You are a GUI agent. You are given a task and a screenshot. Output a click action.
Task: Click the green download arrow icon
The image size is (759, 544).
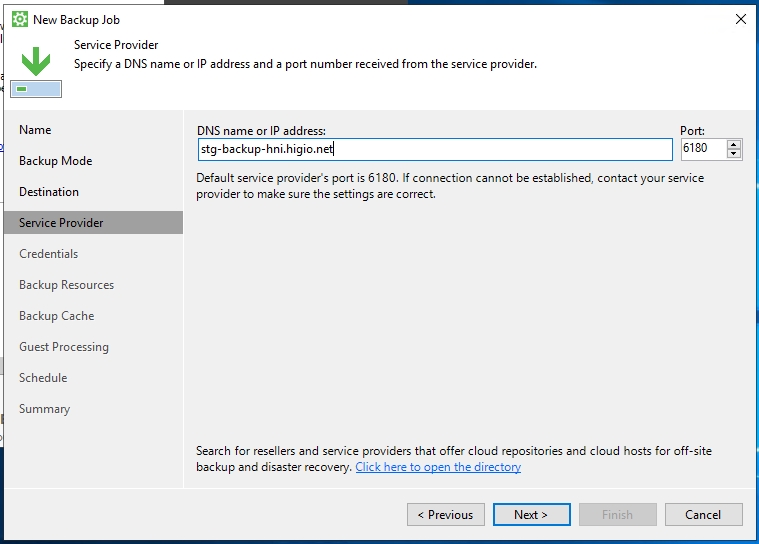pos(37,63)
